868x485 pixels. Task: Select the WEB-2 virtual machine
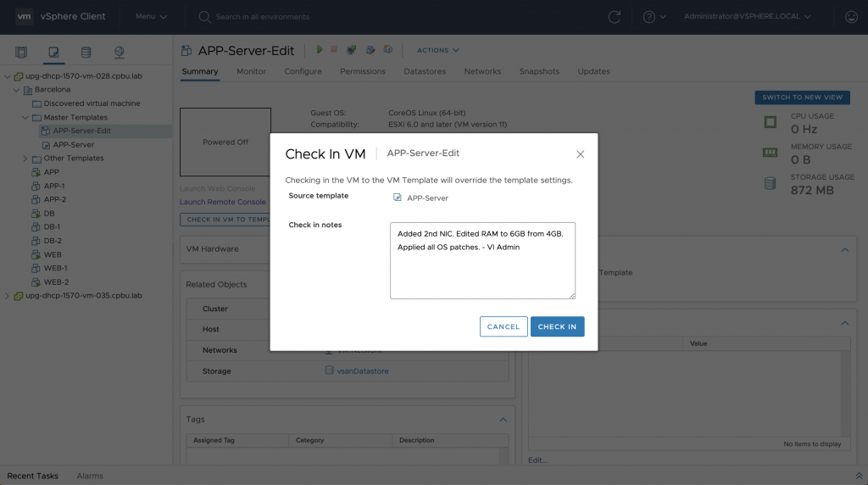point(56,282)
